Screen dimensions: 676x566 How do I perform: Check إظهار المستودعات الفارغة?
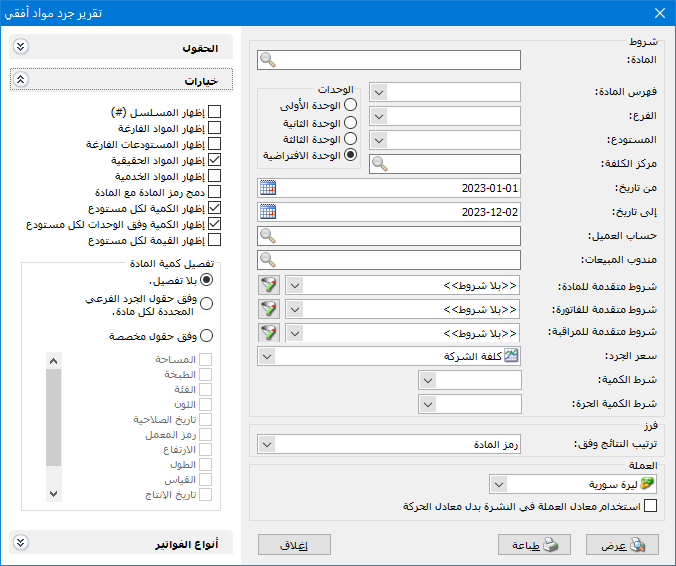(214, 144)
